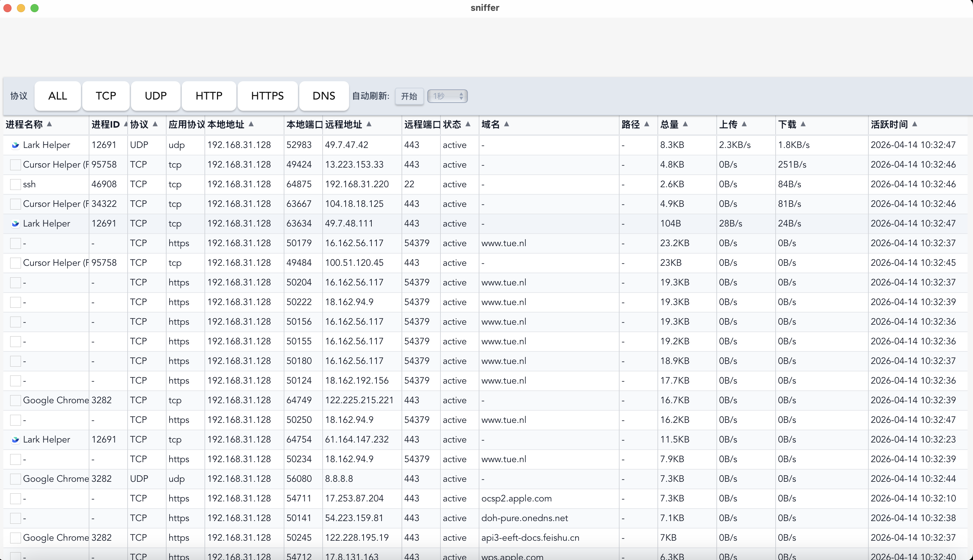Sort by the 远程地址 column arrow

tap(369, 124)
